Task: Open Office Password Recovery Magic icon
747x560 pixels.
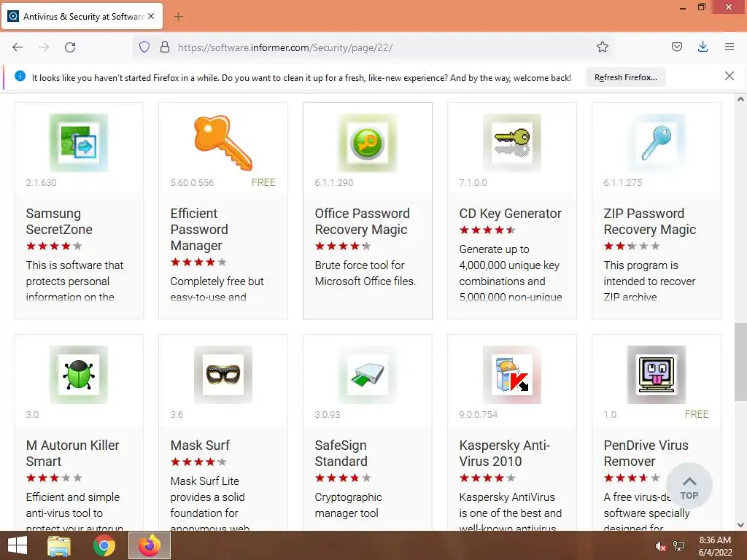Action: coord(368,143)
